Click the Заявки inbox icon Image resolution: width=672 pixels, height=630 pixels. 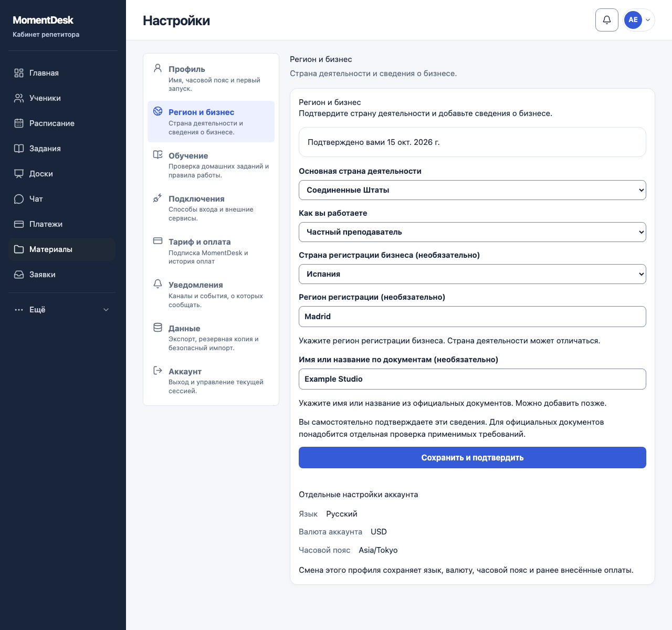pyautogui.click(x=19, y=275)
